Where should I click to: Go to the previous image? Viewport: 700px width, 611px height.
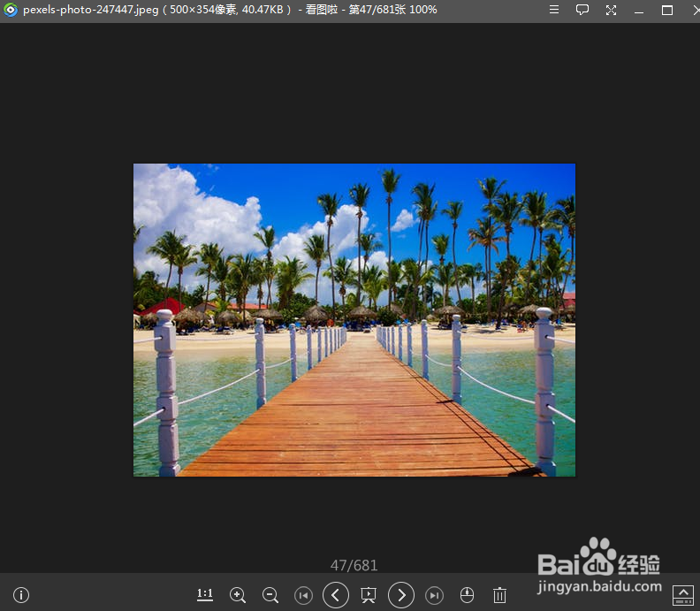tap(336, 595)
